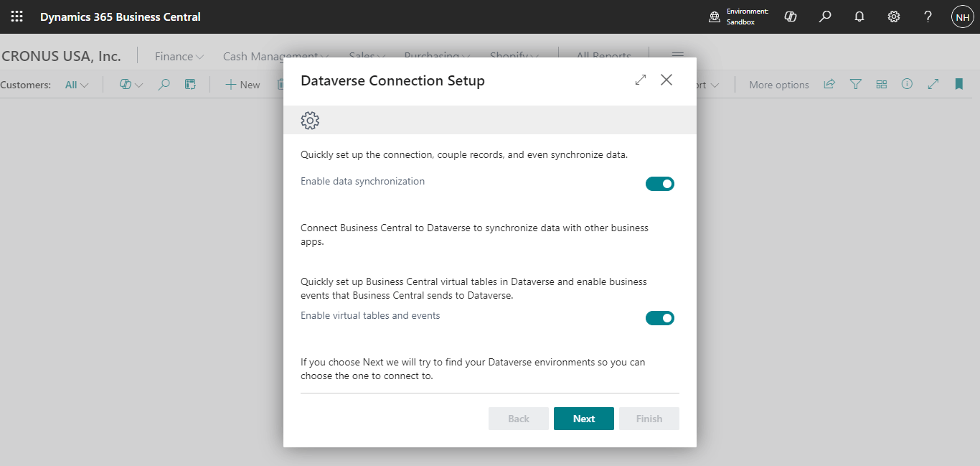
Task: Turn off virtual tables and events
Action: [660, 318]
